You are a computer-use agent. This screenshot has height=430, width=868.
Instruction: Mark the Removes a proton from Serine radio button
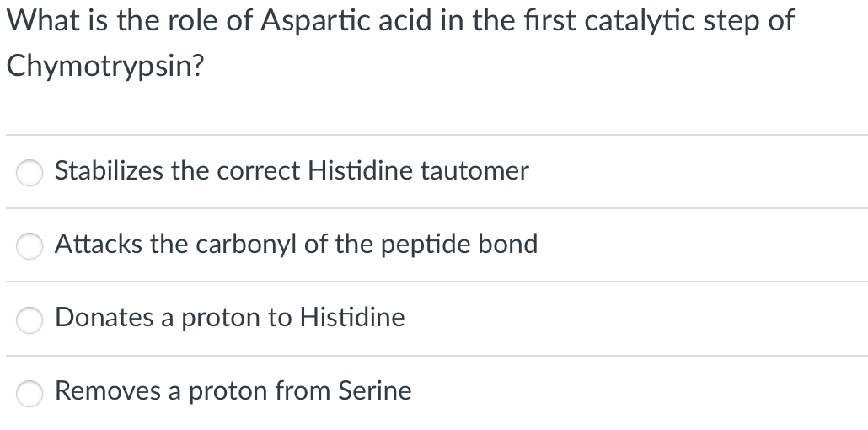[x=31, y=392]
